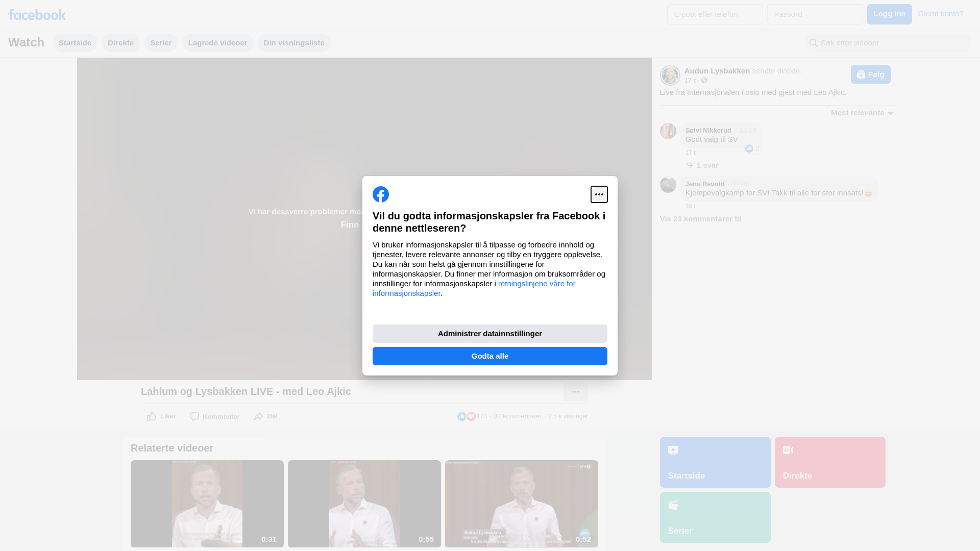
Task: Click Kommenter under the video
Action: click(215, 416)
